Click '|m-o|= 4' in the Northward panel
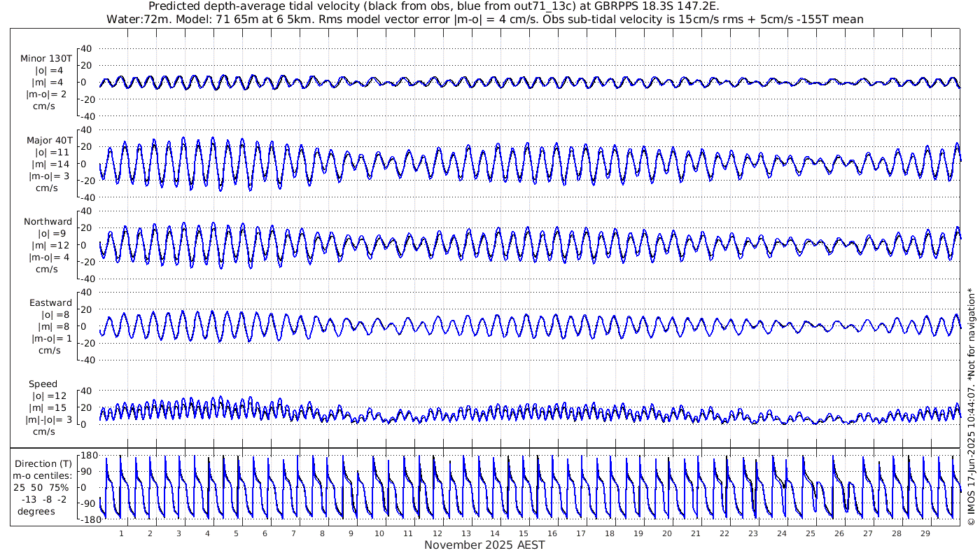This screenshot has width=980, height=560. tap(48, 257)
